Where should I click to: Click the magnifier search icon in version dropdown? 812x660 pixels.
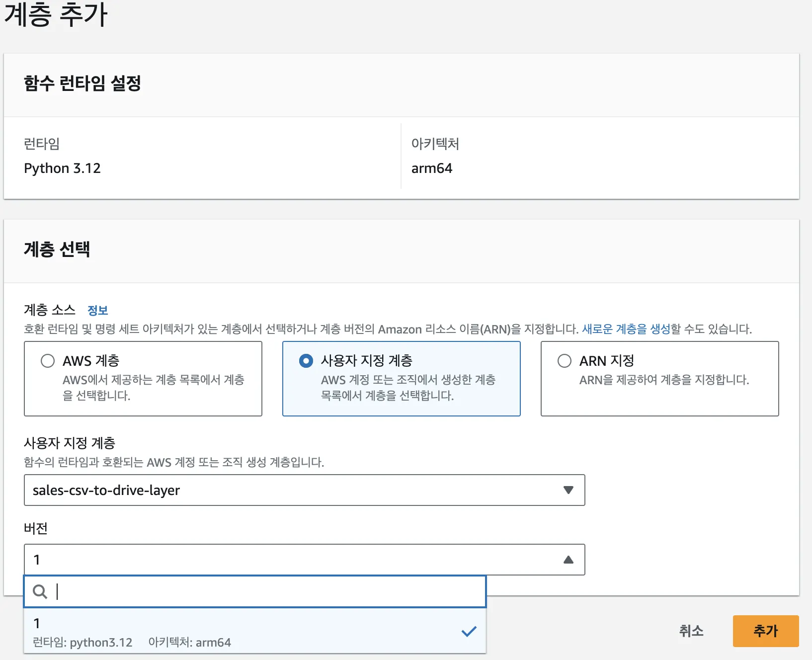pyautogui.click(x=40, y=591)
